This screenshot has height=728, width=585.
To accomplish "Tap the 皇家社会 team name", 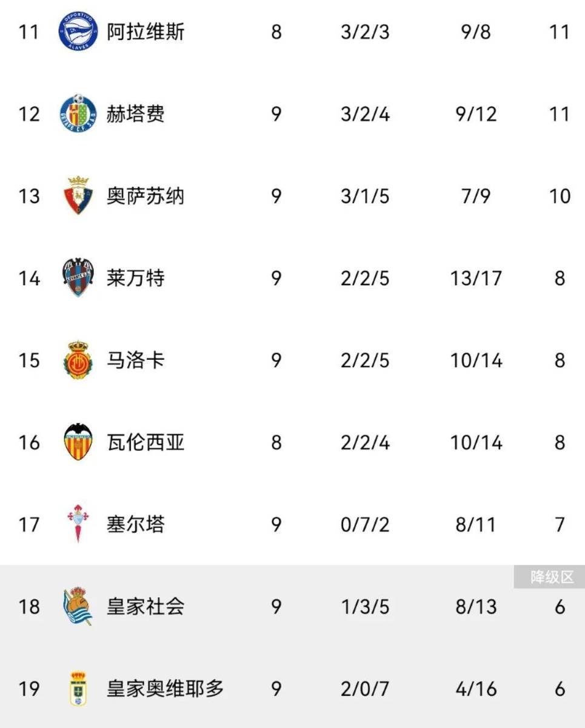I will click(145, 606).
